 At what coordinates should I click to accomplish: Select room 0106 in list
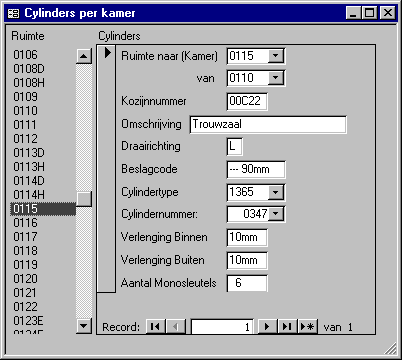[x=43, y=55]
